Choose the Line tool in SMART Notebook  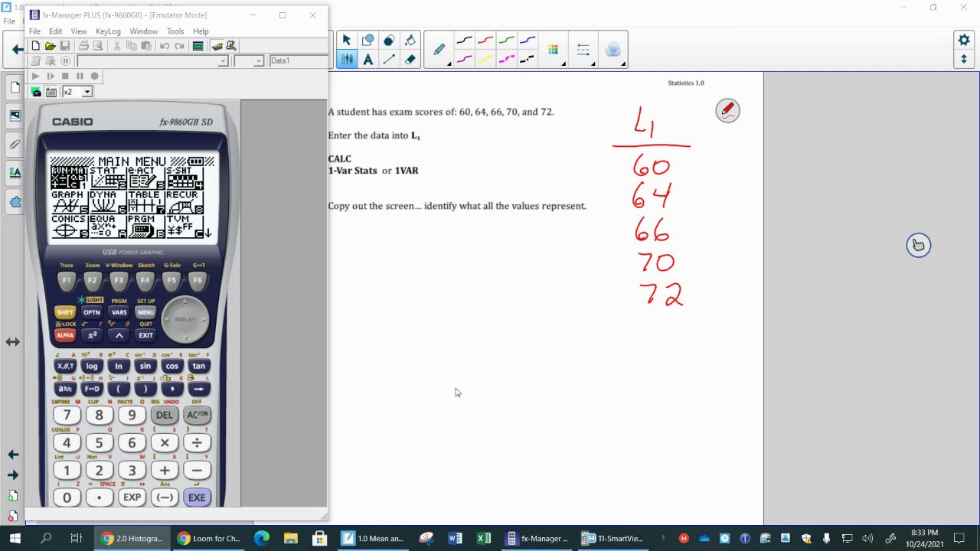389,60
